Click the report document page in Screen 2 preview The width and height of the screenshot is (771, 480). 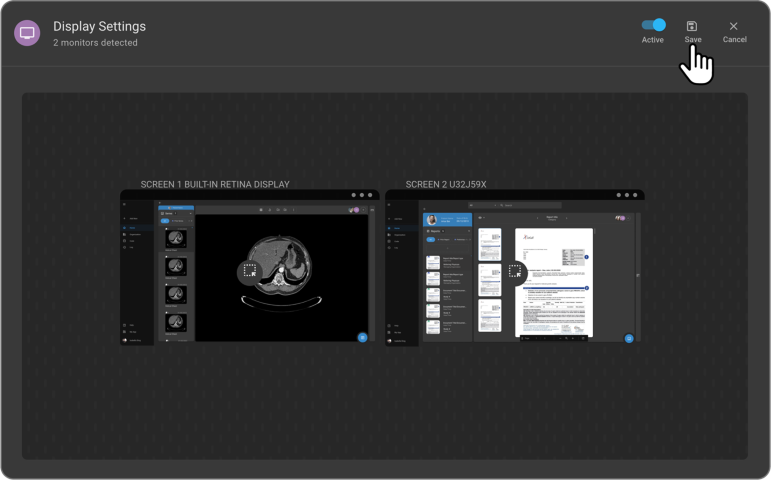click(553, 281)
